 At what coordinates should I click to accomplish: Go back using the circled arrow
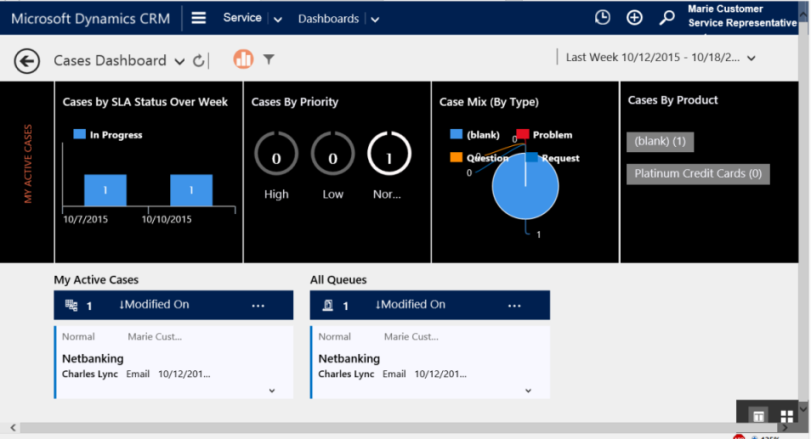(27, 61)
